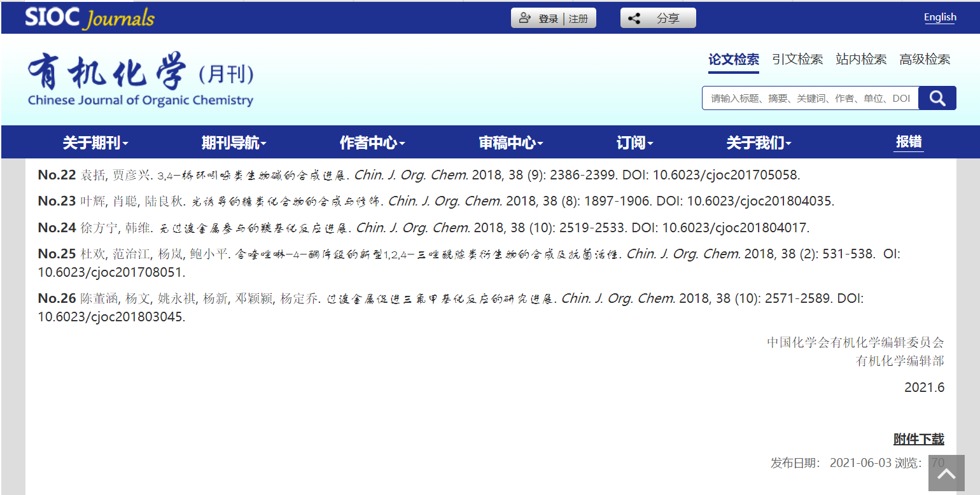Viewport: 980px width, 495px height.
Task: Click the 附件下载 attachment download link
Action: pos(918,439)
